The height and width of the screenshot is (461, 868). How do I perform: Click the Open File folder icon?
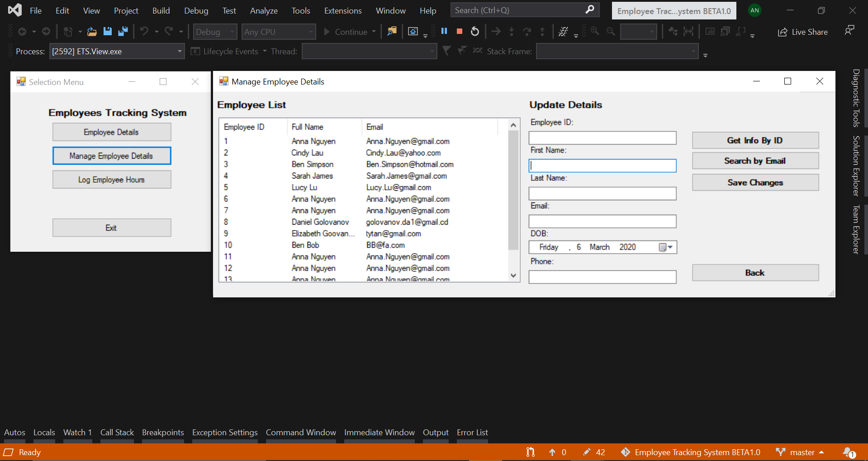pyautogui.click(x=92, y=31)
